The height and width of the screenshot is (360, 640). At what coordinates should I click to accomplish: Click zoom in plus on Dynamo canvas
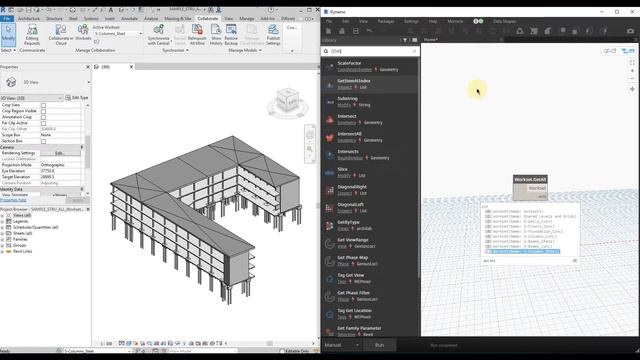click(x=632, y=71)
